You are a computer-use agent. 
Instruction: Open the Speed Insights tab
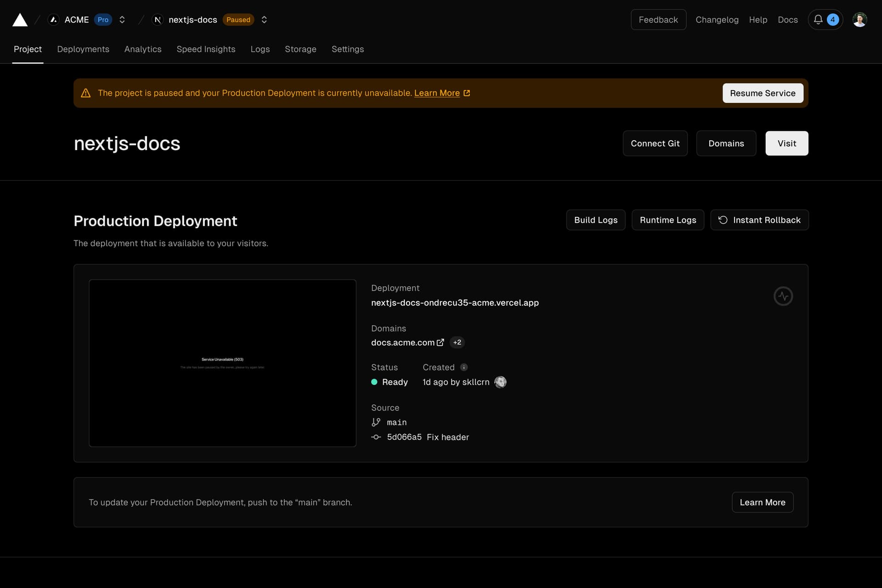206,49
